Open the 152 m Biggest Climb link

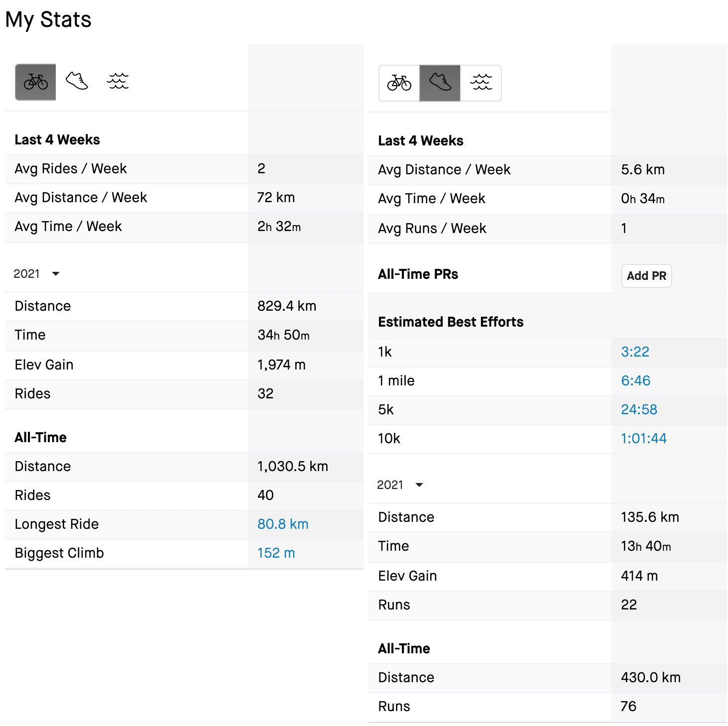coord(276,553)
